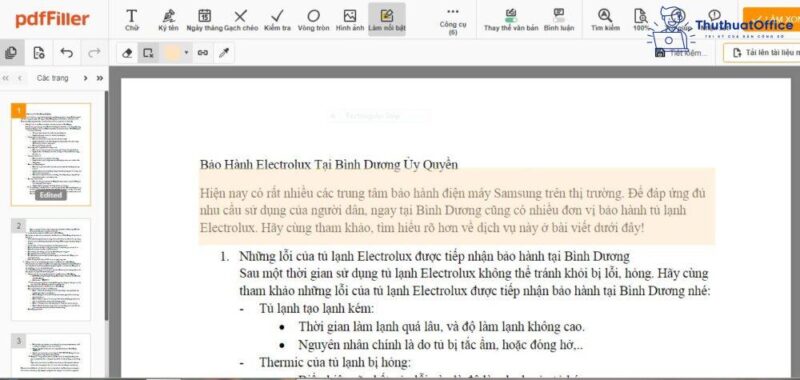Toggle Thay thế văn bản switch

pyautogui.click(x=511, y=20)
